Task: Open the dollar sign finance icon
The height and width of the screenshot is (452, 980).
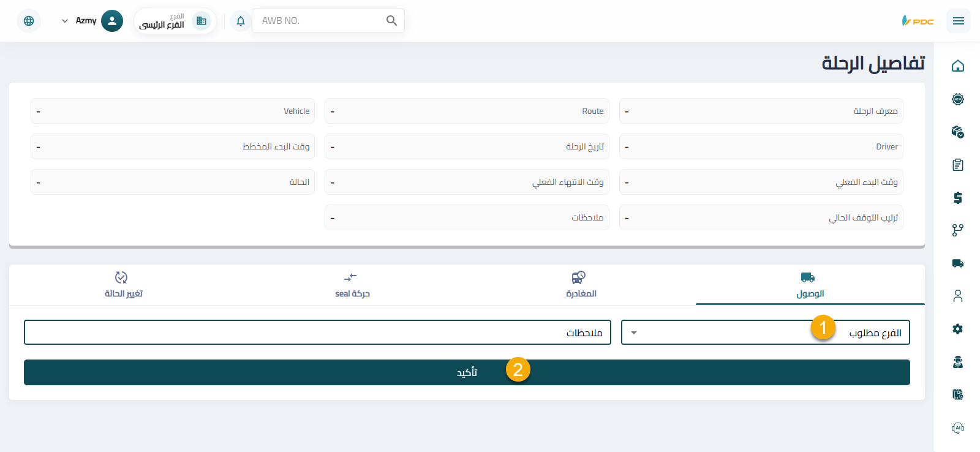Action: click(958, 198)
